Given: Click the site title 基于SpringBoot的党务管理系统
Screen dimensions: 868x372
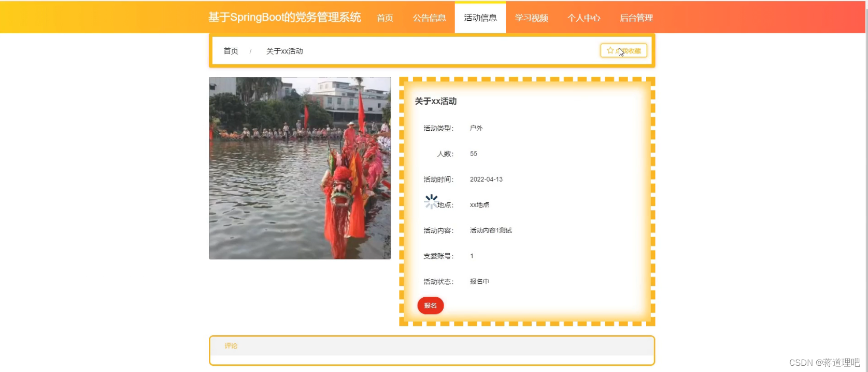Looking at the screenshot, I should coord(284,17).
